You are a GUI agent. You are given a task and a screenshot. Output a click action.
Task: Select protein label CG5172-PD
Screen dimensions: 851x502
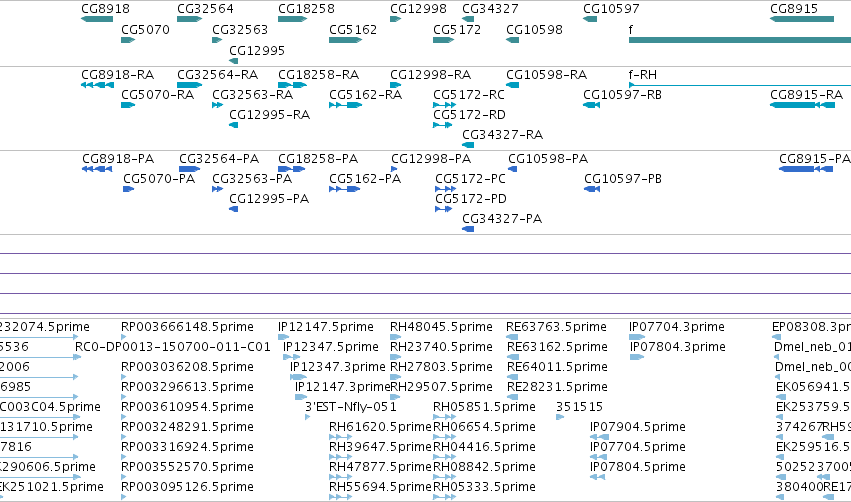click(x=471, y=199)
